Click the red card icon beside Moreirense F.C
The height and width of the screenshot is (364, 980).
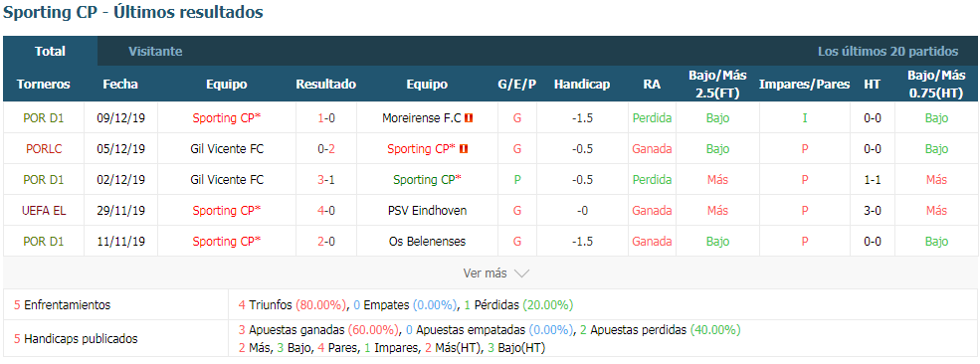click(x=469, y=118)
